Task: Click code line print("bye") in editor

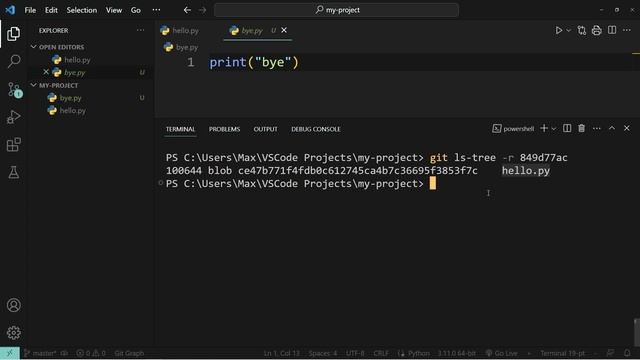Action: (x=254, y=62)
